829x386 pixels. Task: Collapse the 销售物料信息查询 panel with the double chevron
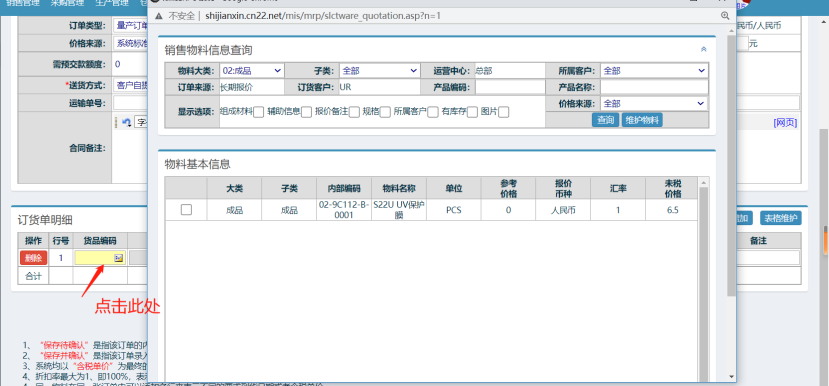click(x=703, y=49)
